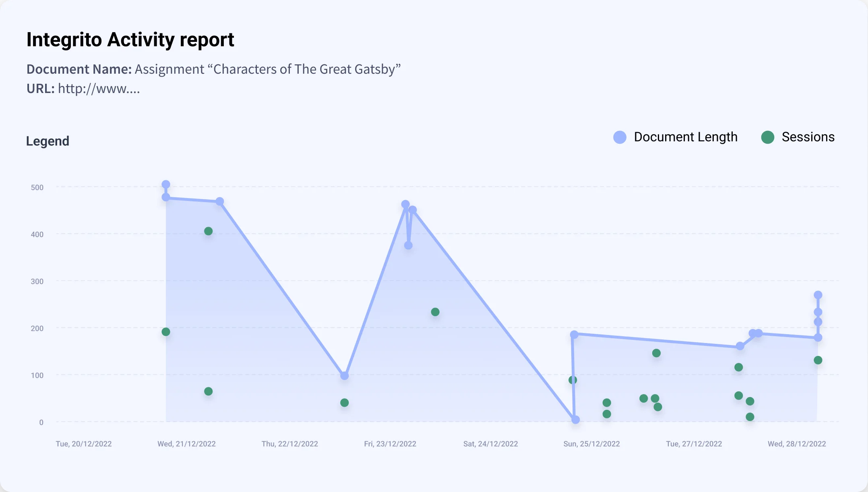Click the Tue, 20/12/2022 axis label
The image size is (868, 492).
click(84, 444)
